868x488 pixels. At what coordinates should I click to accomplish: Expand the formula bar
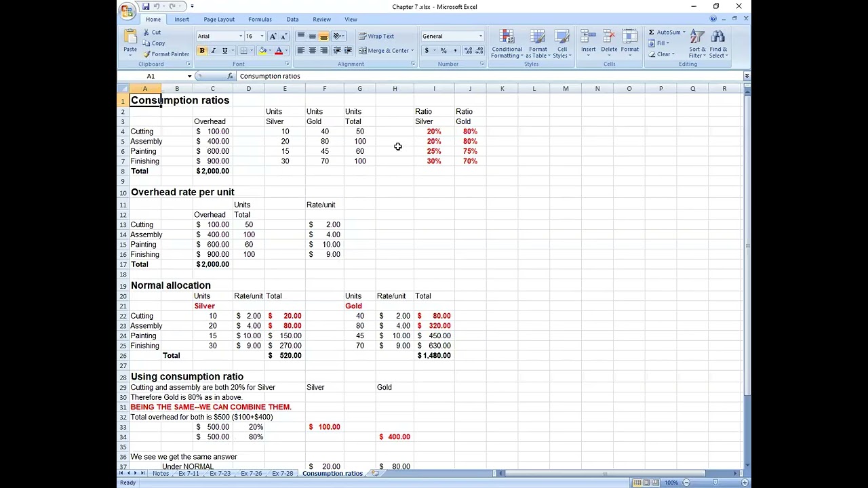coord(747,76)
